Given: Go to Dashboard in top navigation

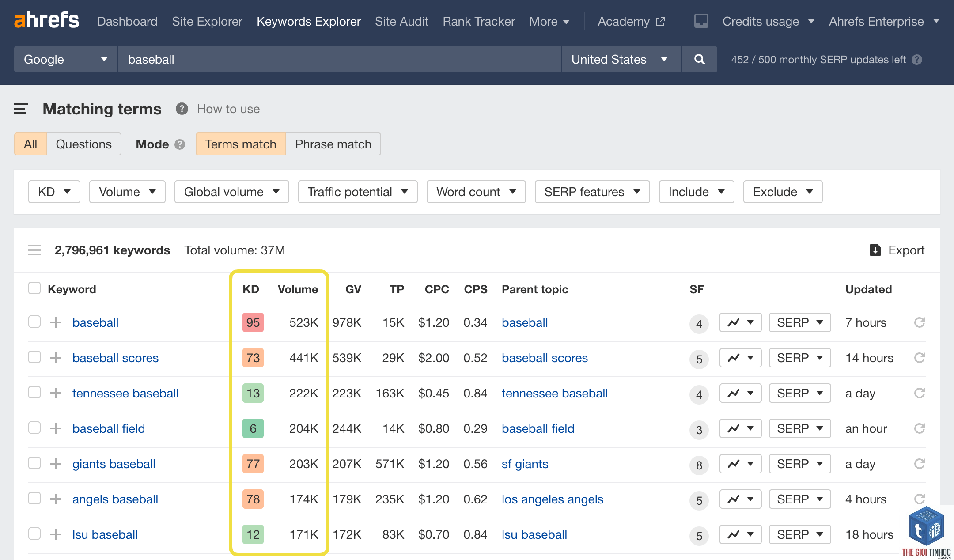Looking at the screenshot, I should coord(127,21).
